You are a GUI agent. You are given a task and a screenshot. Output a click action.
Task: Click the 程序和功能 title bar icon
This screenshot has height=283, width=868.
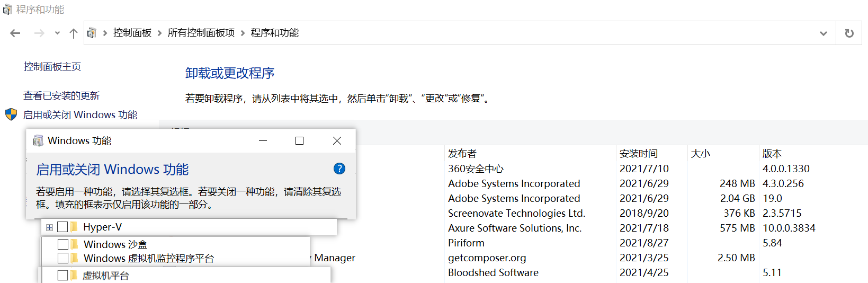coord(7,10)
